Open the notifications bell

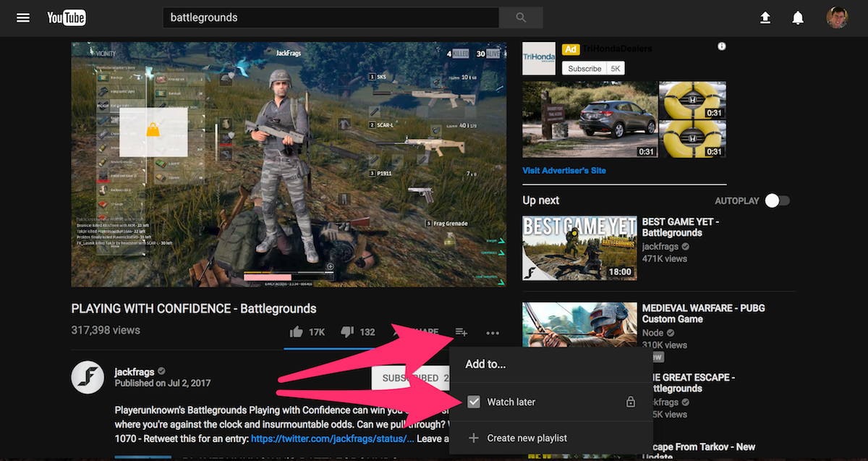[798, 18]
